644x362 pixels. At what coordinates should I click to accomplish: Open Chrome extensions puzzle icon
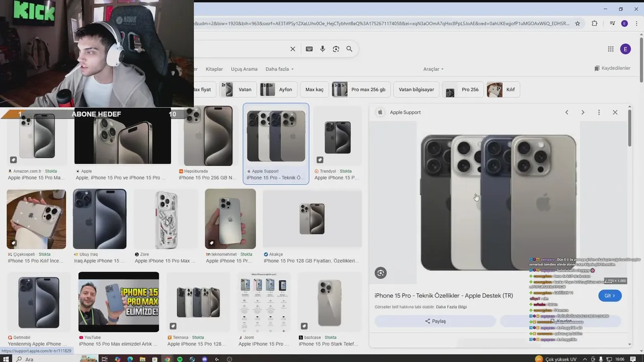coord(594,23)
